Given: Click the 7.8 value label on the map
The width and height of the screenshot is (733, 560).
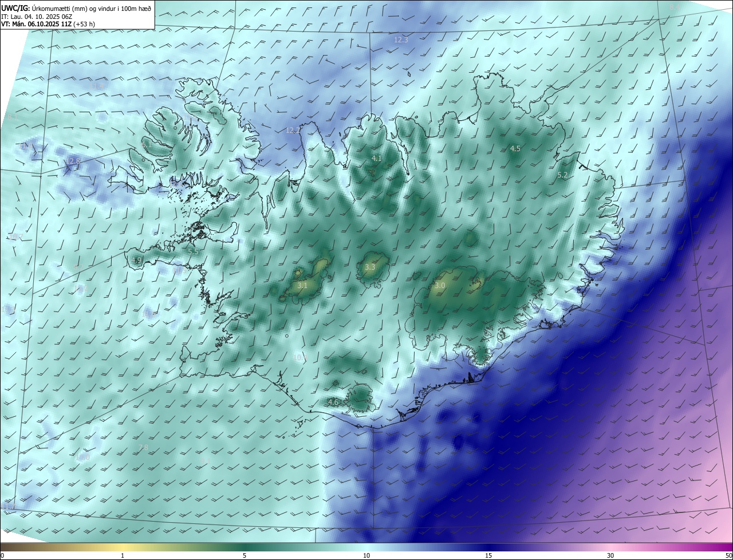Looking at the screenshot, I should point(143,447).
